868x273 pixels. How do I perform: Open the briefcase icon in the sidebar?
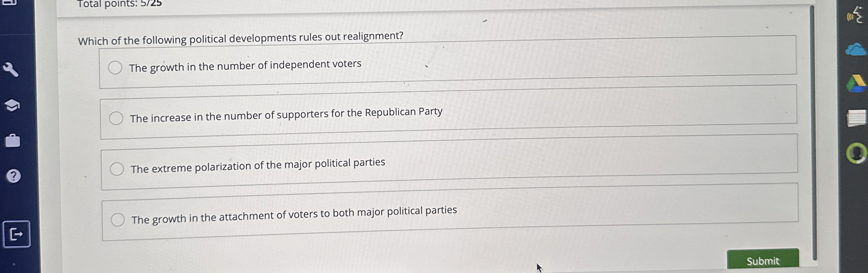12,140
